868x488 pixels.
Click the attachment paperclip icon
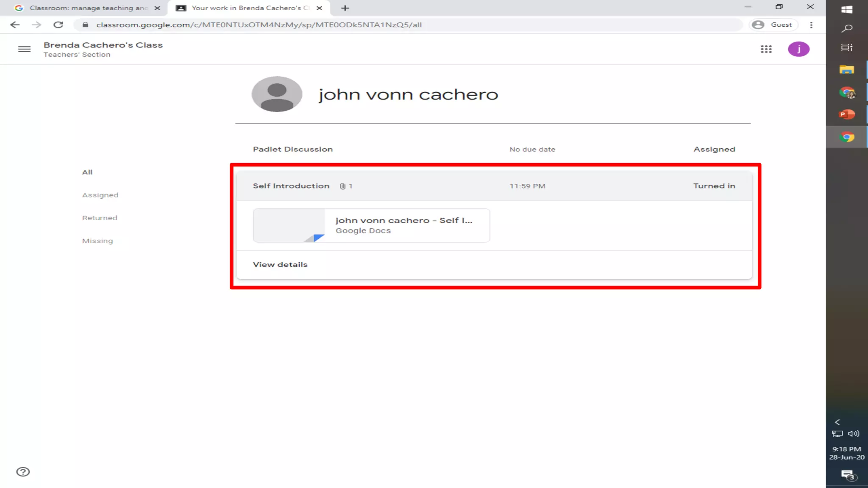pyautogui.click(x=342, y=186)
